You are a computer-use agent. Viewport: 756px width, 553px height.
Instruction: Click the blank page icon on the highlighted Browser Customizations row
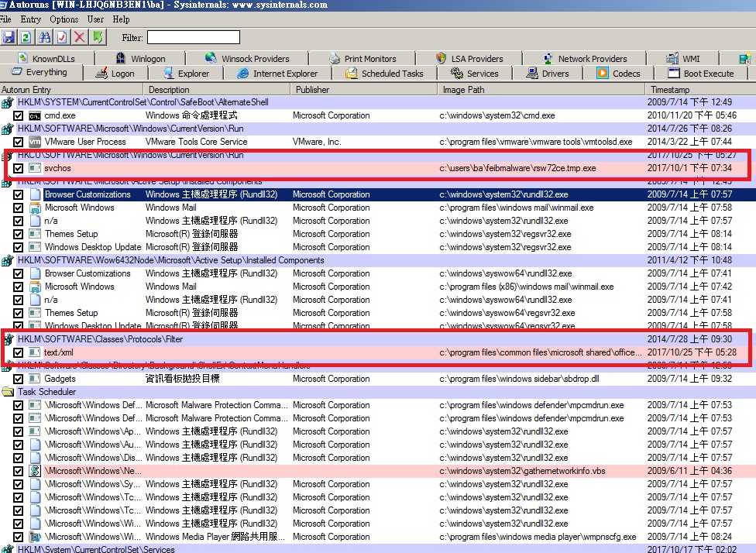(x=35, y=194)
